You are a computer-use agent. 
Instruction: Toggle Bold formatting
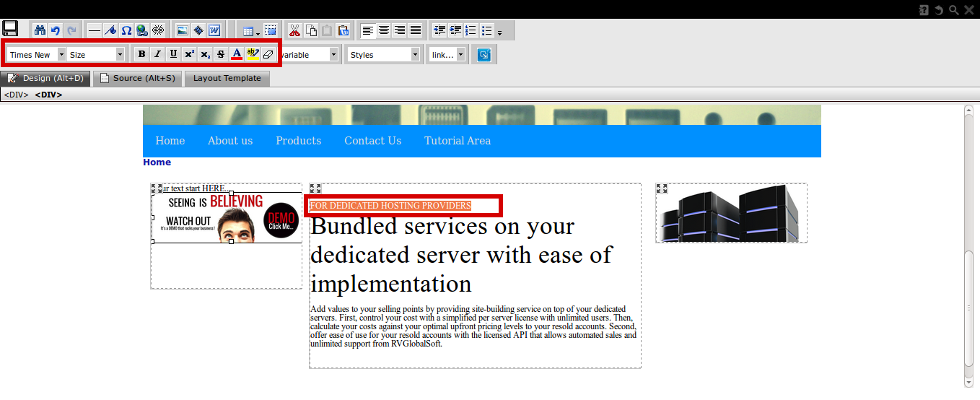[141, 54]
